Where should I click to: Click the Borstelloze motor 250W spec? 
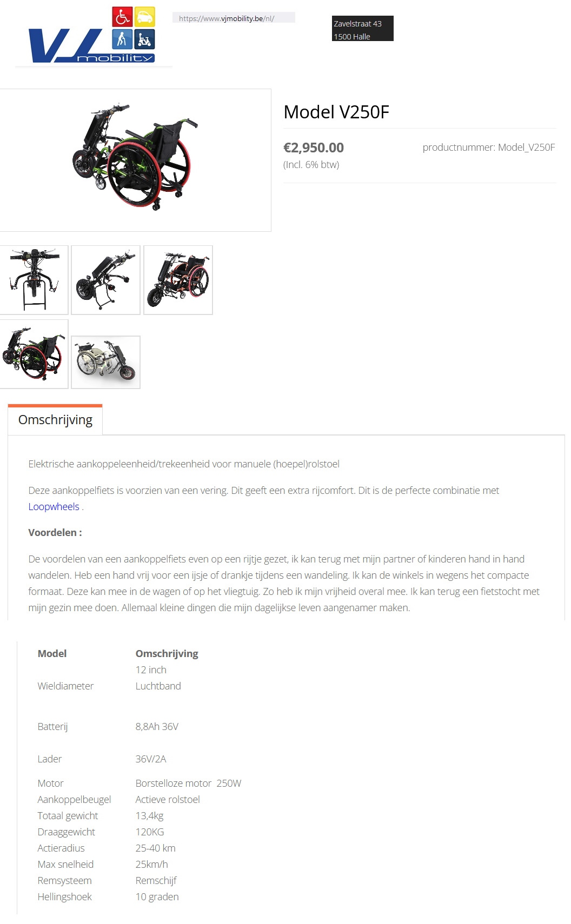point(188,783)
